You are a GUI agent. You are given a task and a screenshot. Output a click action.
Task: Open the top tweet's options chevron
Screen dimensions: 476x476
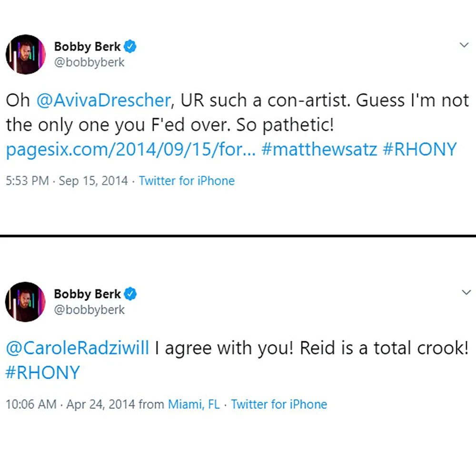pos(464,45)
